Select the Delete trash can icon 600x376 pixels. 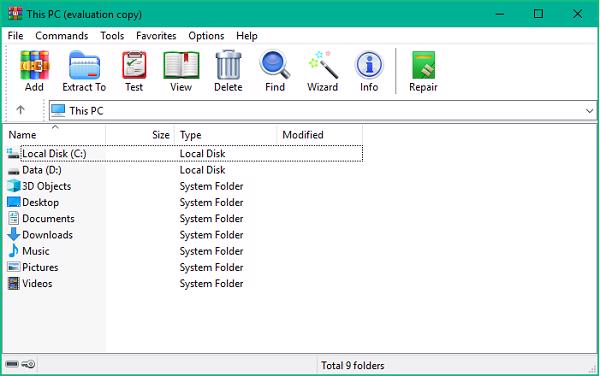228,65
